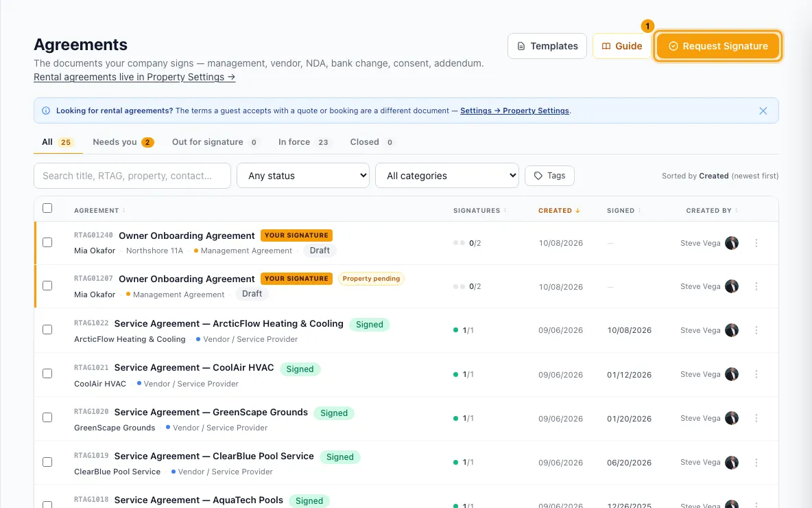Screen dimensions: 812x508
Task: Click Steve Vega avatar in ArcticFlow row
Action: pos(732,330)
